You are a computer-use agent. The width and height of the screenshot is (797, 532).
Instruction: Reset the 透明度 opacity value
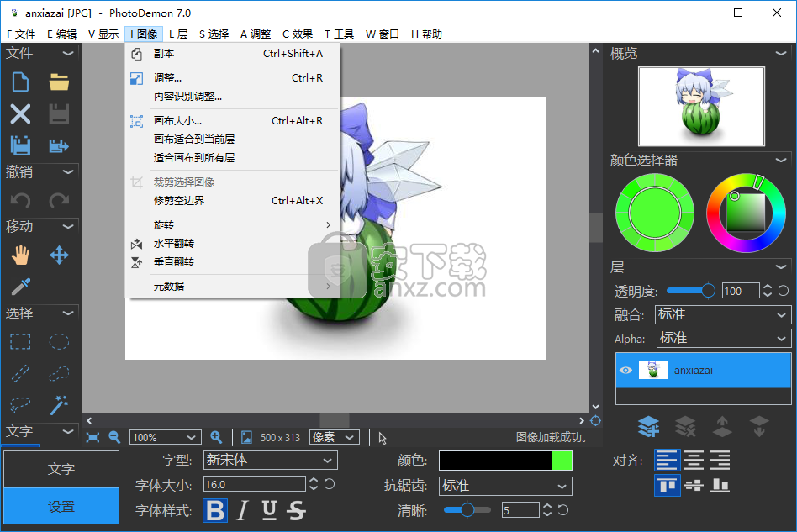point(784,291)
